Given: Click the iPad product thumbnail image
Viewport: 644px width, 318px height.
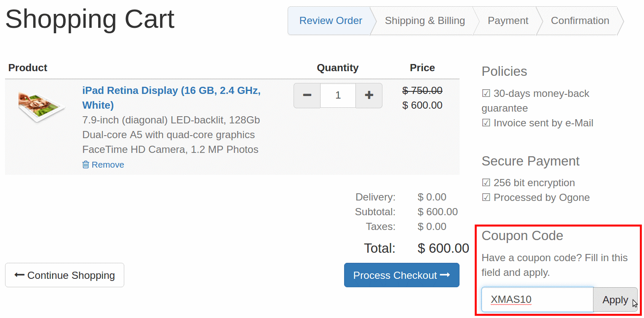Looking at the screenshot, I should pos(41,107).
